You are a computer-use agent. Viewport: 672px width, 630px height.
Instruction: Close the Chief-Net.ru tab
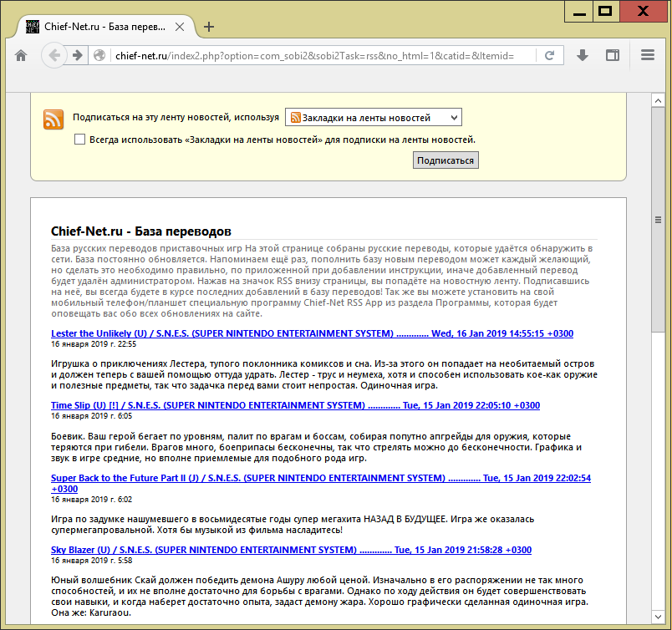[180, 27]
